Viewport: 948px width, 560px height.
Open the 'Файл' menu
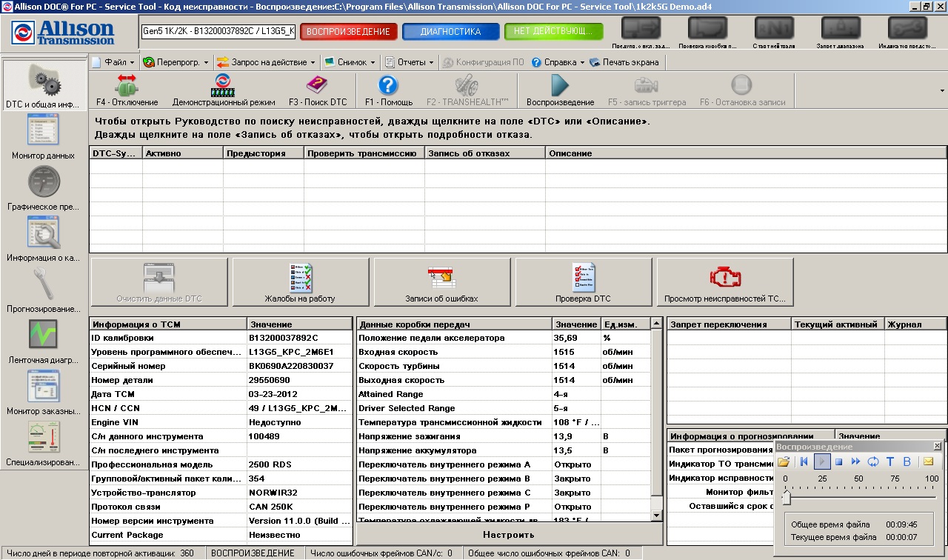[113, 62]
